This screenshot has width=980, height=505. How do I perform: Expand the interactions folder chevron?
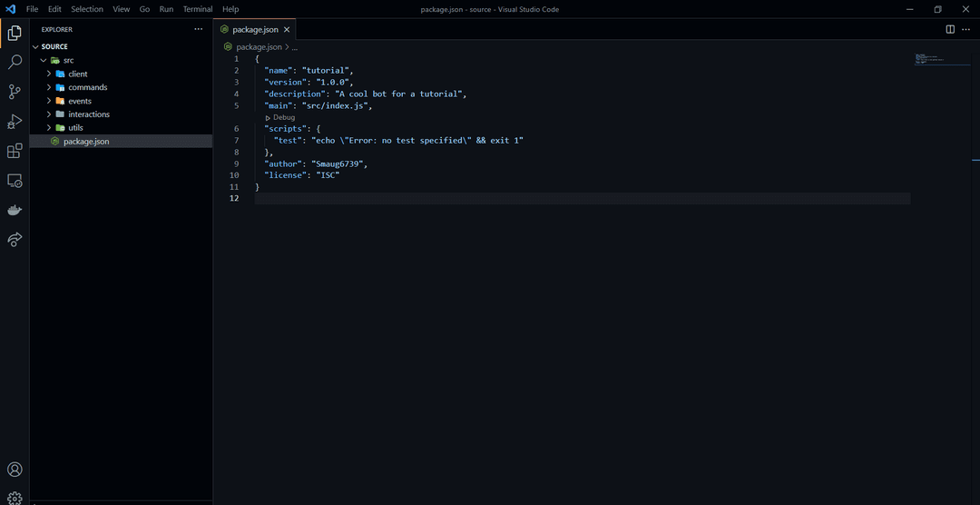pyautogui.click(x=49, y=114)
